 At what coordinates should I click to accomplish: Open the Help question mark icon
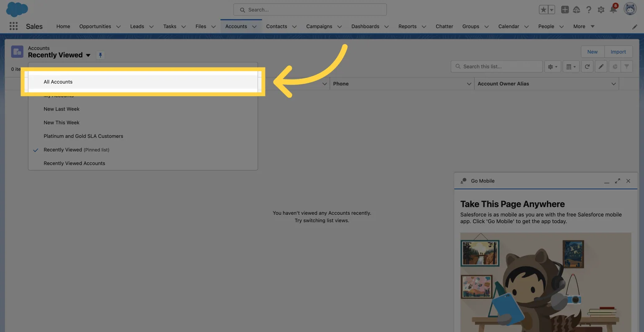coord(589,10)
